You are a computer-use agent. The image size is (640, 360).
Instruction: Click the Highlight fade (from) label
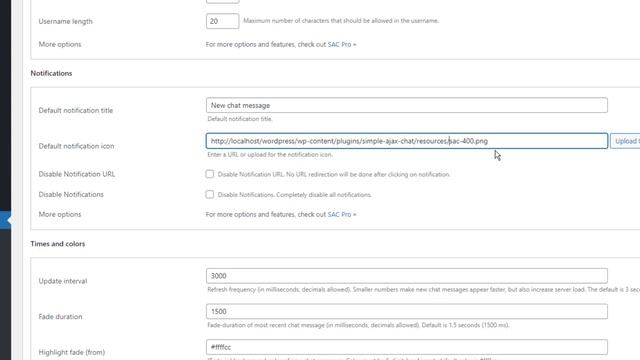[x=72, y=352]
